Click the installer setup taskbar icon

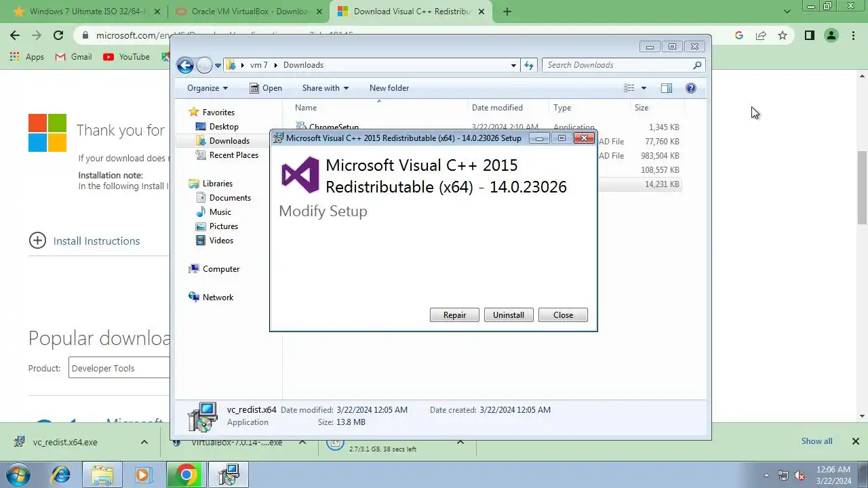click(x=229, y=475)
